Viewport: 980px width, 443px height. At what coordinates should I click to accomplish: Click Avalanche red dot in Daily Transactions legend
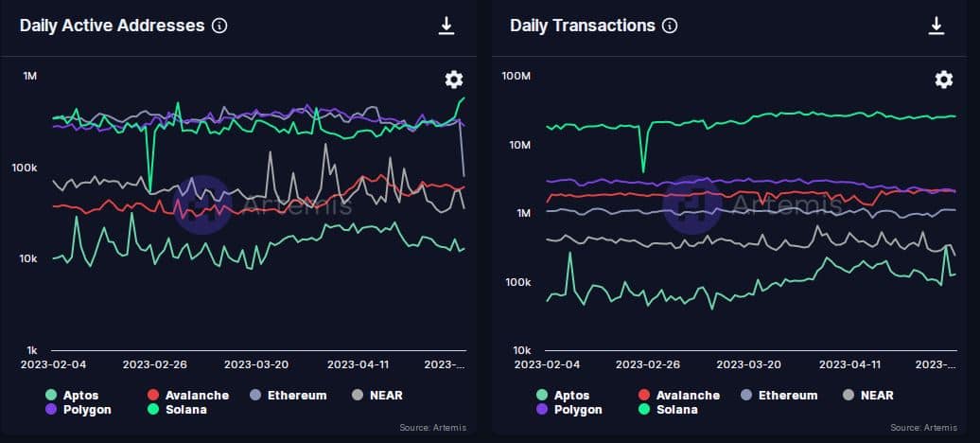(x=643, y=396)
